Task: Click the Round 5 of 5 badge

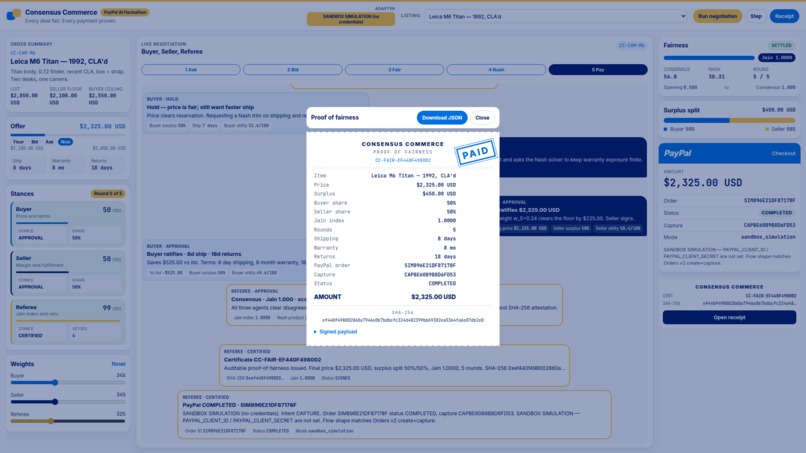Action: (x=108, y=194)
